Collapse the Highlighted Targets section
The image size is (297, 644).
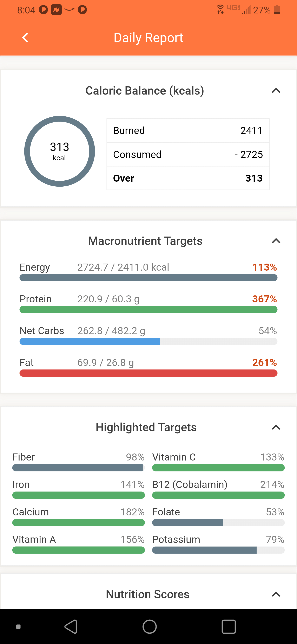tap(276, 427)
